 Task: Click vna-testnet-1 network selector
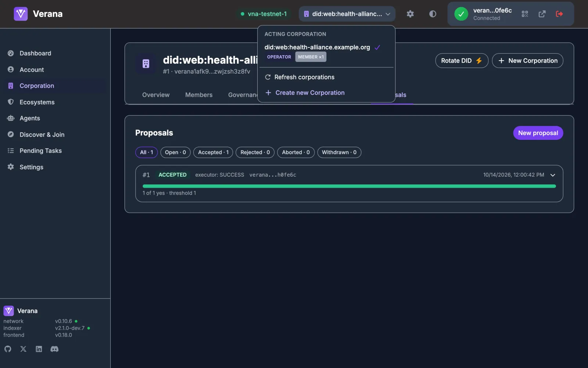263,14
